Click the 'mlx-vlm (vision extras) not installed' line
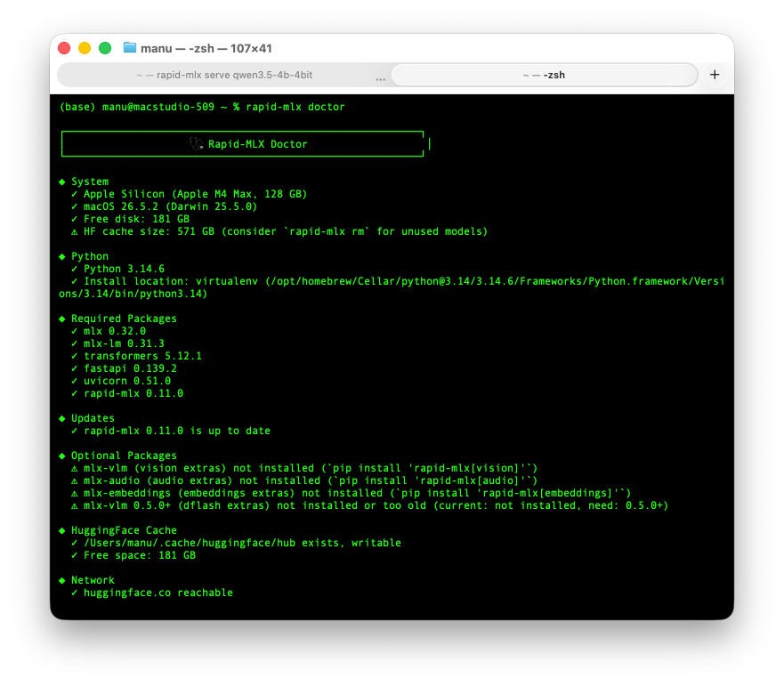The image size is (784, 686). click(311, 468)
